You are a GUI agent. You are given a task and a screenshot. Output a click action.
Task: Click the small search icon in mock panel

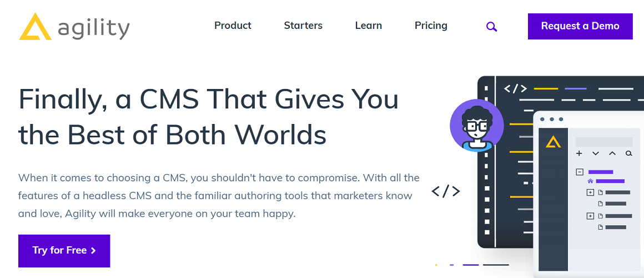click(x=628, y=153)
